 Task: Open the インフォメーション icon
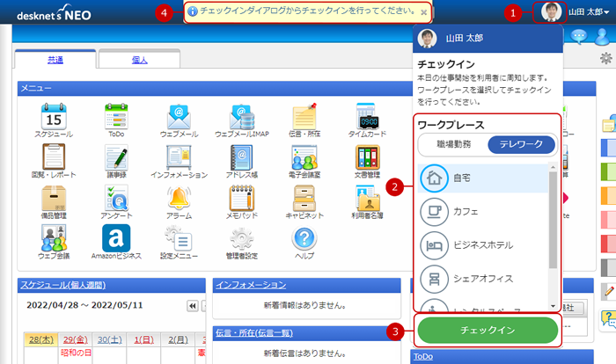click(179, 157)
